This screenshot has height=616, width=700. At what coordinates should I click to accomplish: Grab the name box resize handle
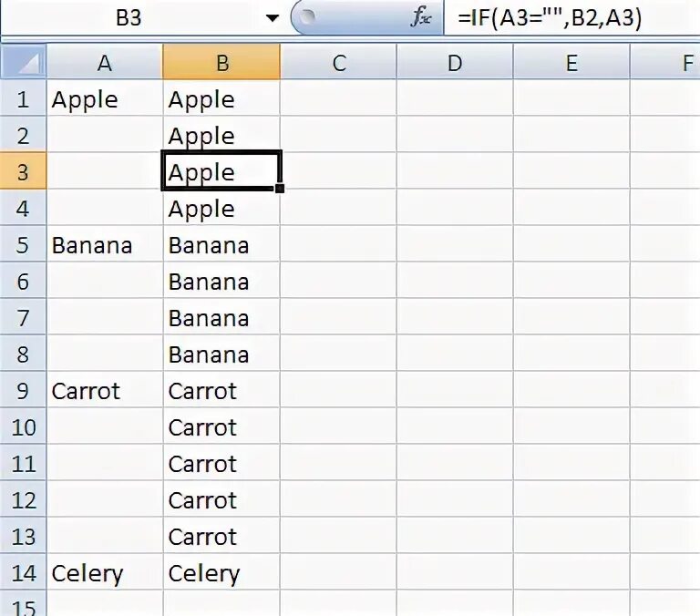coord(307,18)
